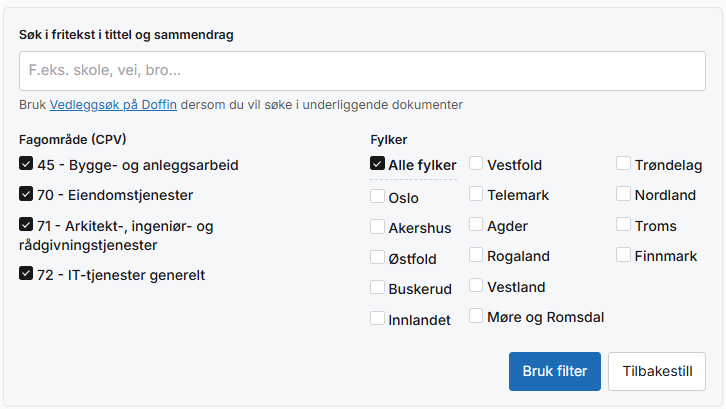Image resolution: width=726 pixels, height=409 pixels.
Task: Check the Innlandet checkbox
Action: [377, 318]
